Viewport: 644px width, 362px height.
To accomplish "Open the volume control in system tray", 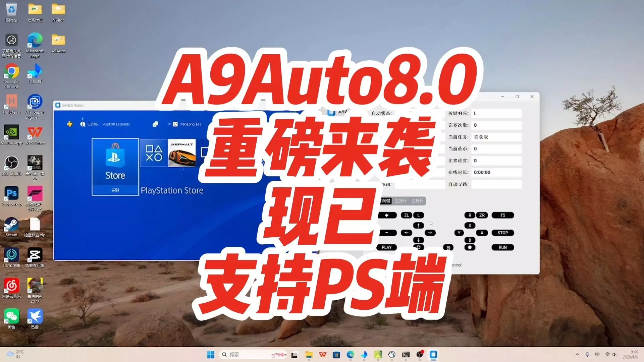I will pyautogui.click(x=614, y=354).
